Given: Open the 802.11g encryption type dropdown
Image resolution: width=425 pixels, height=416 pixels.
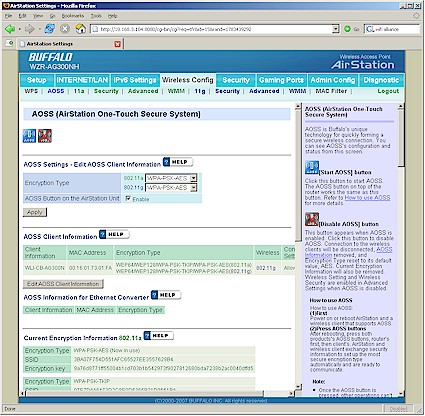Looking at the screenshot, I should [x=193, y=188].
